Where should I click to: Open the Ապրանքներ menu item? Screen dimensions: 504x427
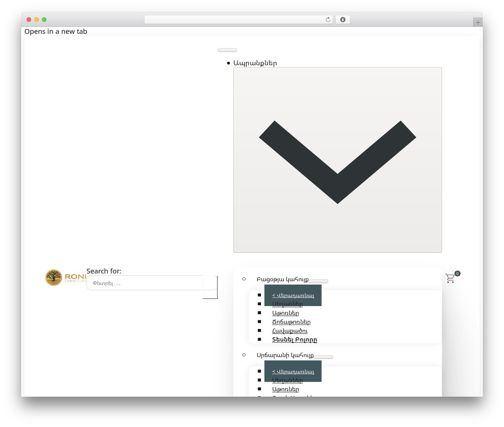point(255,63)
